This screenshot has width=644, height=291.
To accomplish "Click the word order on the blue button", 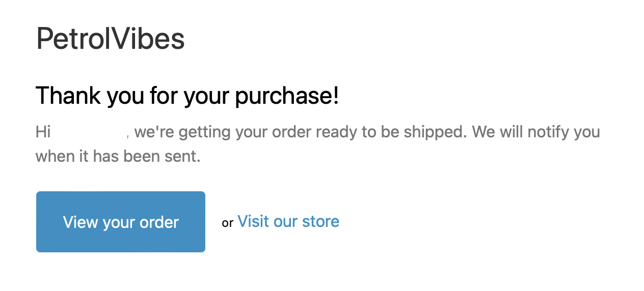I will [x=160, y=222].
